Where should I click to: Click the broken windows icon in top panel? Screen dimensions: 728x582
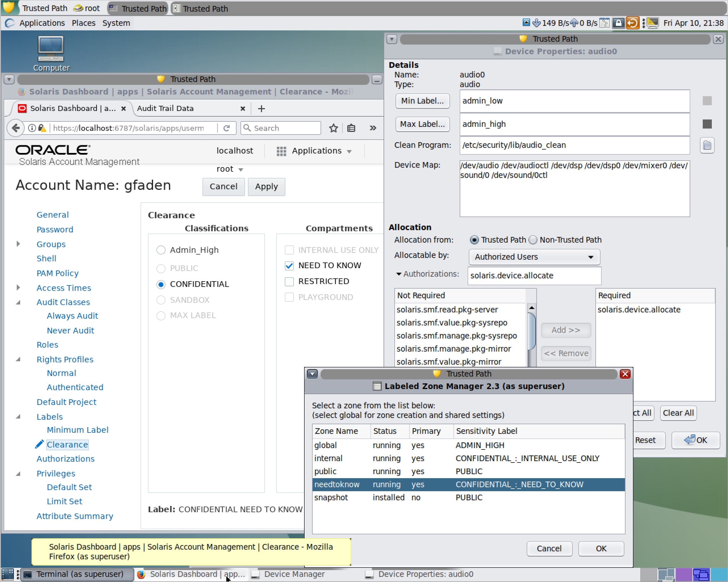(x=605, y=23)
